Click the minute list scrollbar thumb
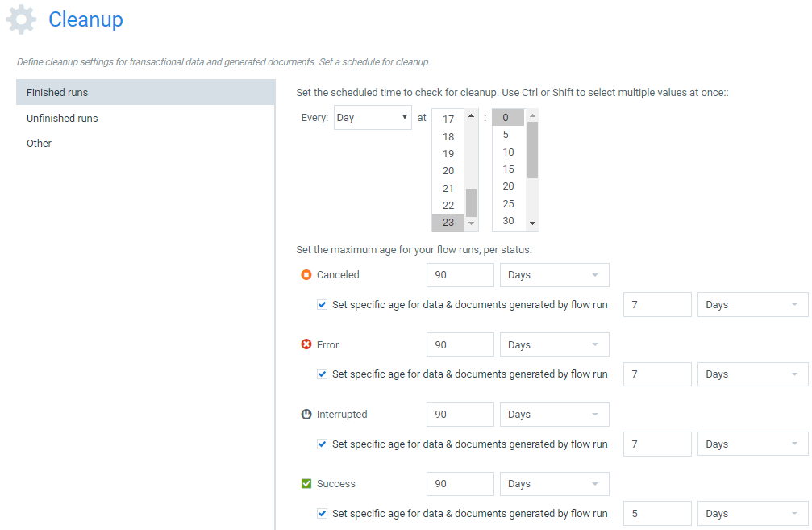 [x=532, y=150]
